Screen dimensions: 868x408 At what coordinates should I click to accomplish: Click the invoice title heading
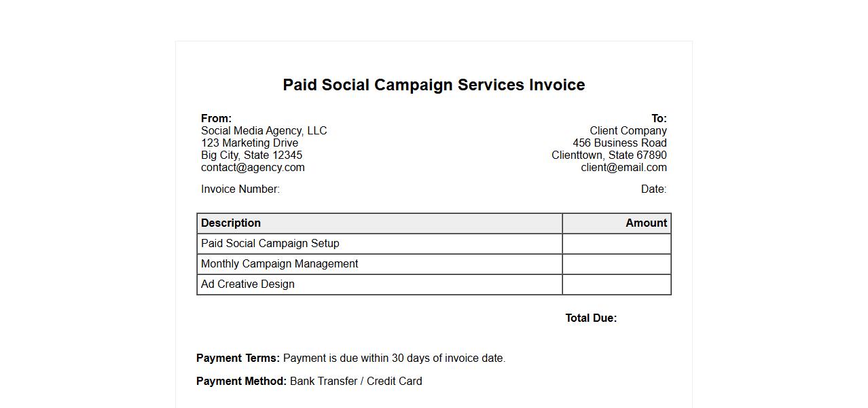pos(433,85)
